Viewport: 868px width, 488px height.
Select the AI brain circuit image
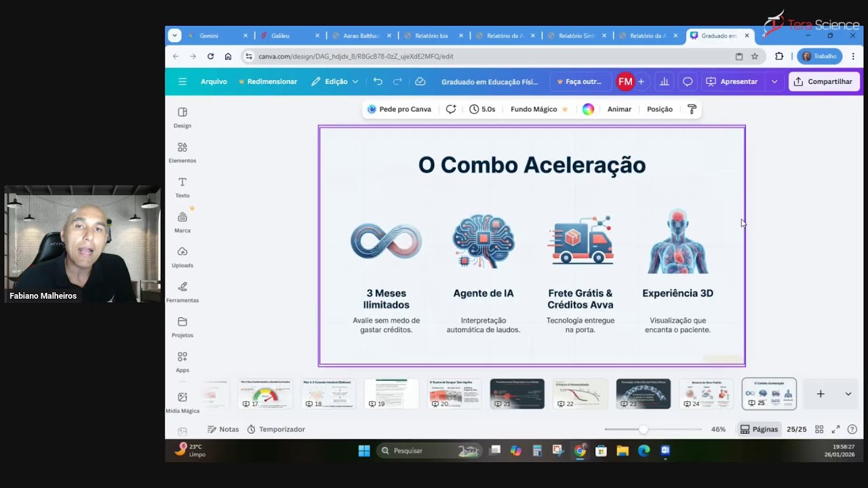pos(484,241)
